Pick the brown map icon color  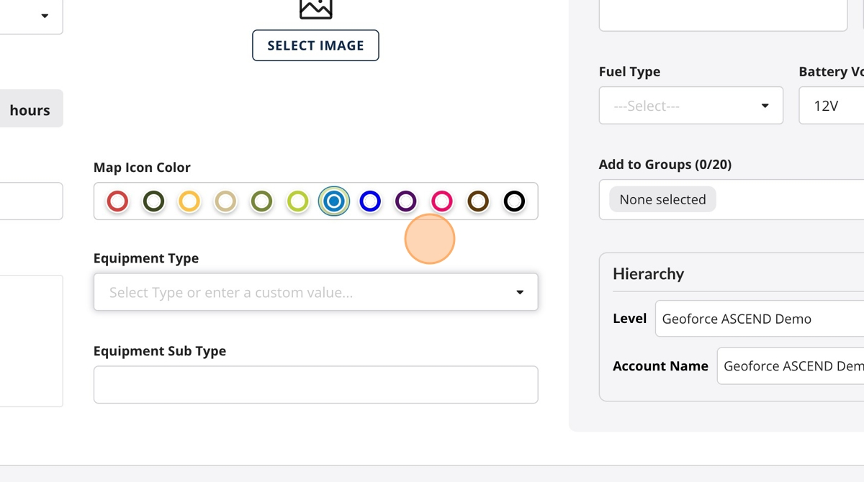[478, 202]
